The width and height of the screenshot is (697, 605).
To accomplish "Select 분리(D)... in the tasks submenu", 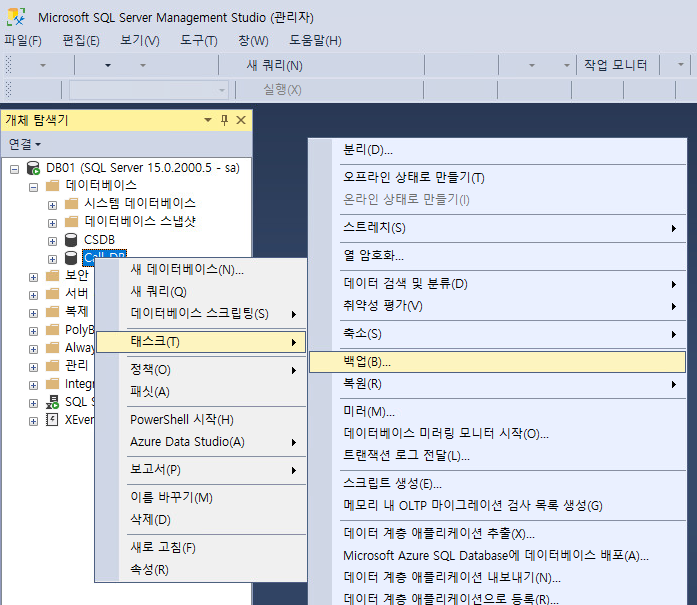I will pos(497,150).
